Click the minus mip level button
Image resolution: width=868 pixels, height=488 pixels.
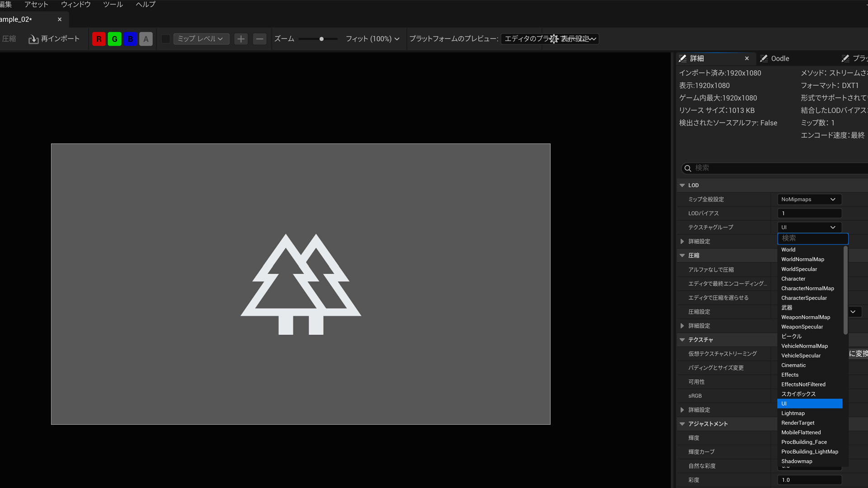click(x=259, y=39)
